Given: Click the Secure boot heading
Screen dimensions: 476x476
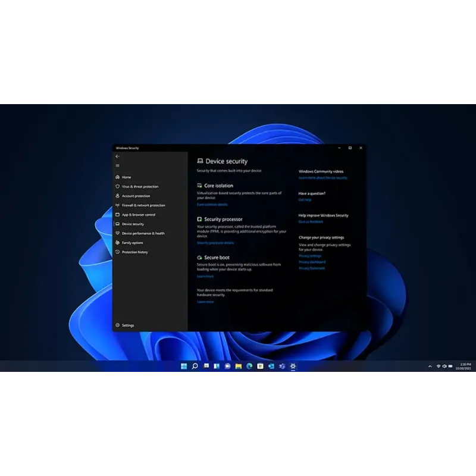Looking at the screenshot, I should click(217, 258).
